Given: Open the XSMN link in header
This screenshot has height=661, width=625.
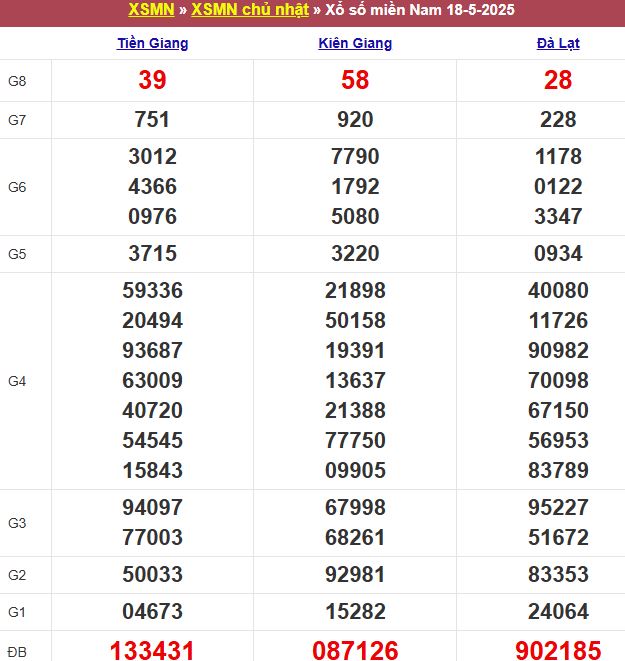Looking at the screenshot, I should tap(151, 10).
